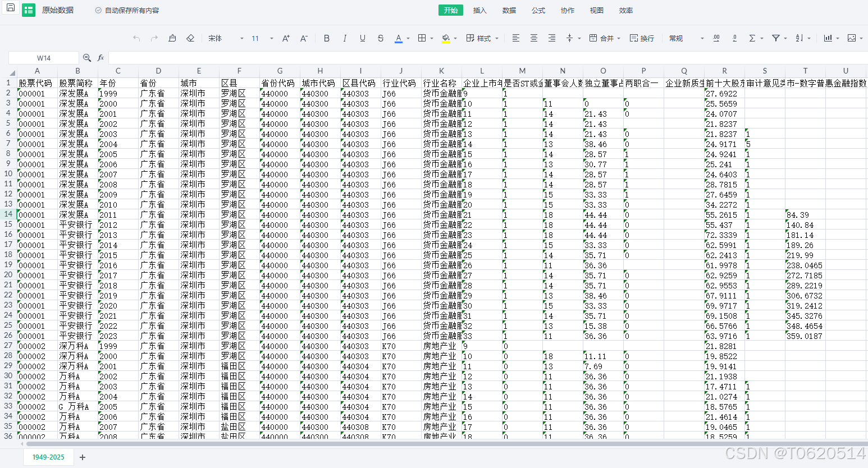The height and width of the screenshot is (468, 868).
Task: Click the W14 cell name box
Action: coord(44,58)
